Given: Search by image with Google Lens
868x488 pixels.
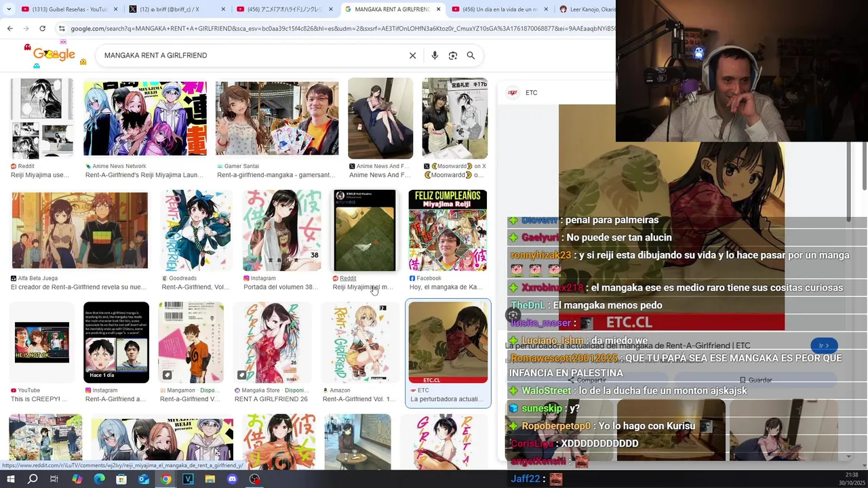Looking at the screenshot, I should pyautogui.click(x=453, y=56).
